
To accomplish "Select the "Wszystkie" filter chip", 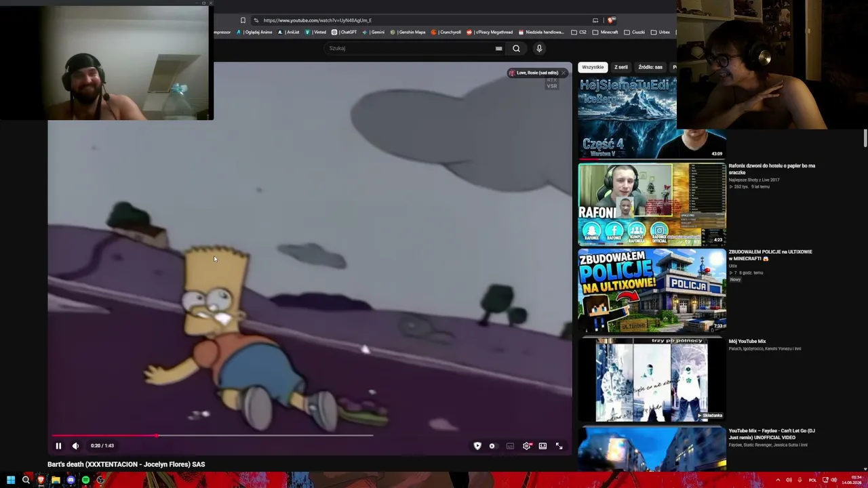I will tap(593, 67).
